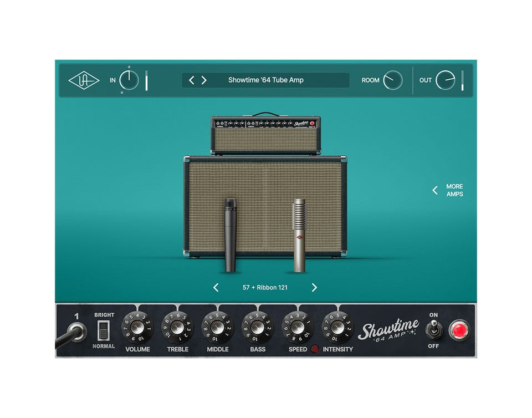
Task: Click the OUT label text
Action: pos(426,80)
